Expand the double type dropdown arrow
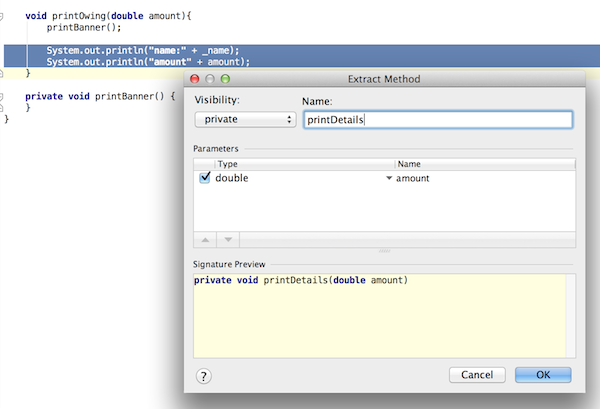Screen dimensions: 600x409 tap(389, 178)
